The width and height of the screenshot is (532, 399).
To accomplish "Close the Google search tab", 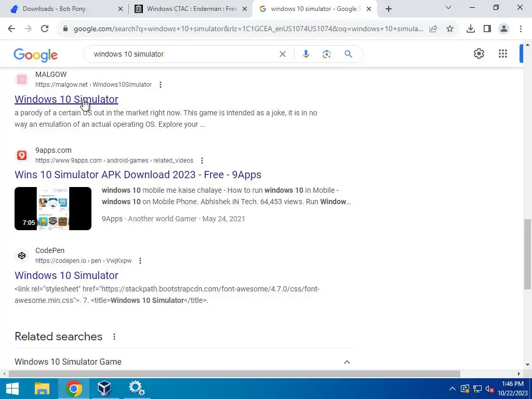I will tap(369, 9).
